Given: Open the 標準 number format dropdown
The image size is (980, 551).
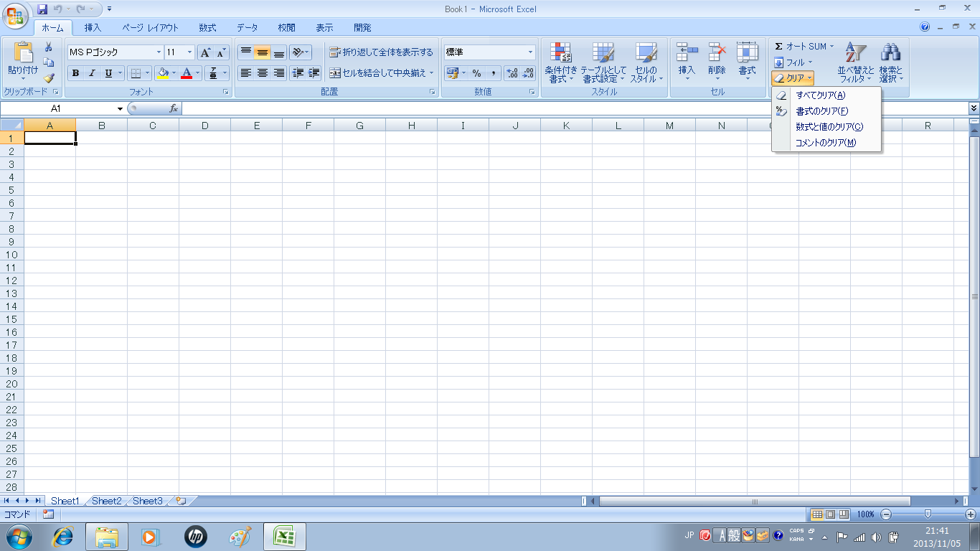Looking at the screenshot, I should 530,52.
